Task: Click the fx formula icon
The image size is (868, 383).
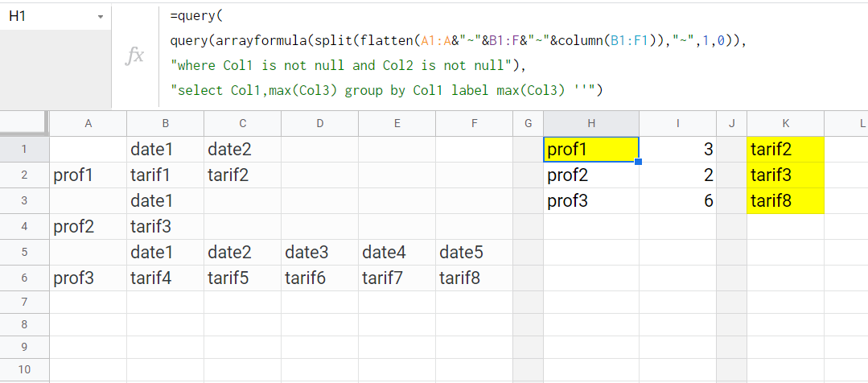Action: [135, 56]
